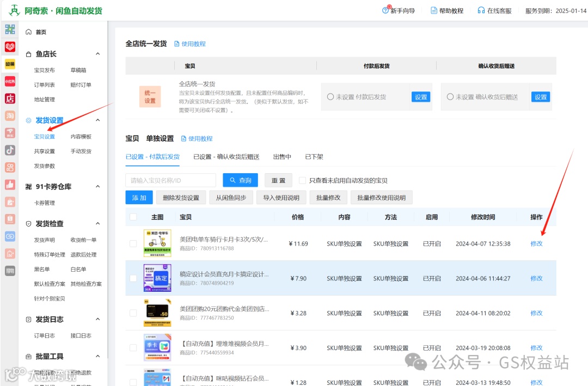588x386 pixels.
Task: Open 帮助教程 document icon
Action: (434, 10)
